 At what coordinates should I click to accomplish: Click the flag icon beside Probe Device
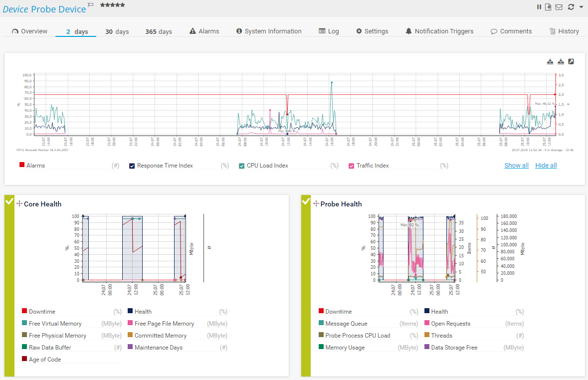91,4
